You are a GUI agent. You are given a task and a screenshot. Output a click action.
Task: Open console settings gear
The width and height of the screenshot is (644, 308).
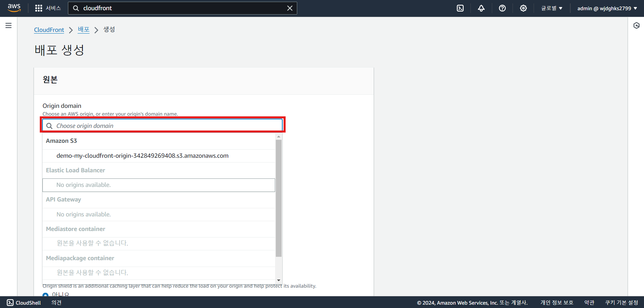tap(523, 8)
